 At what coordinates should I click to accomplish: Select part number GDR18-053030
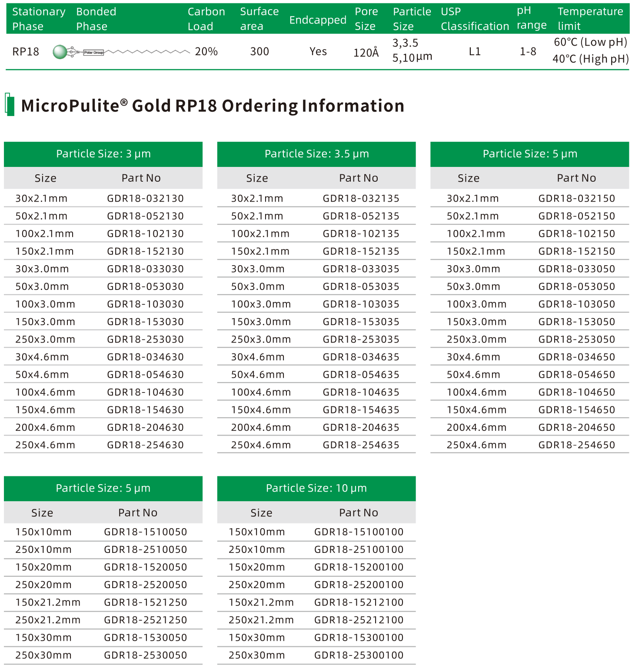145,286
